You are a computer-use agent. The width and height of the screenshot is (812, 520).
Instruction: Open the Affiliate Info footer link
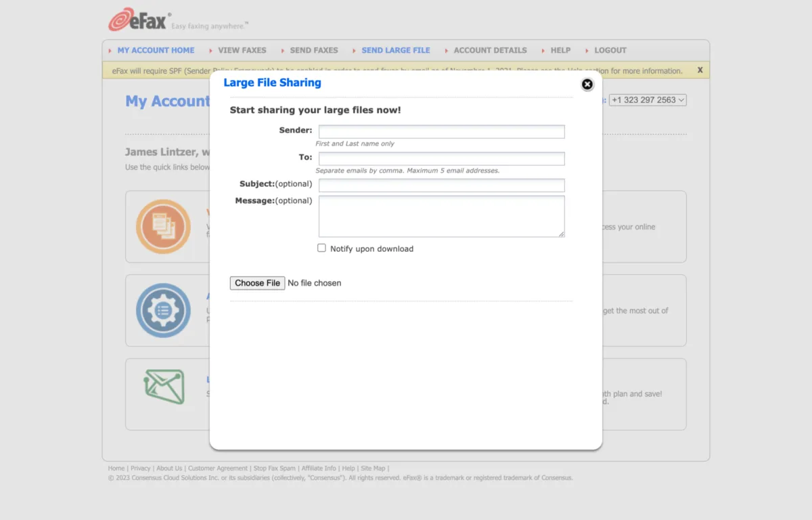[x=319, y=468]
